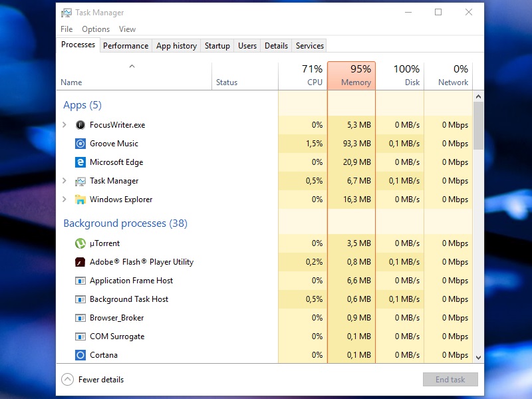Select the Windows Explorer folder icon

tap(80, 199)
